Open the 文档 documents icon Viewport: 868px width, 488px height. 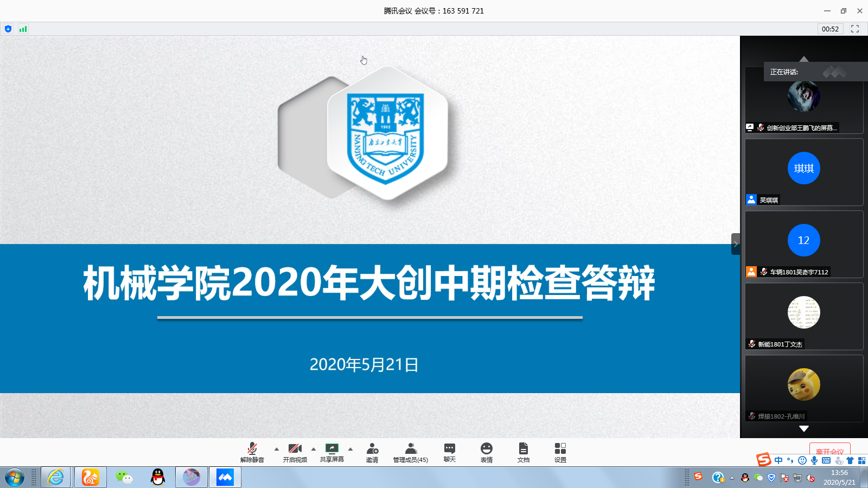point(524,452)
